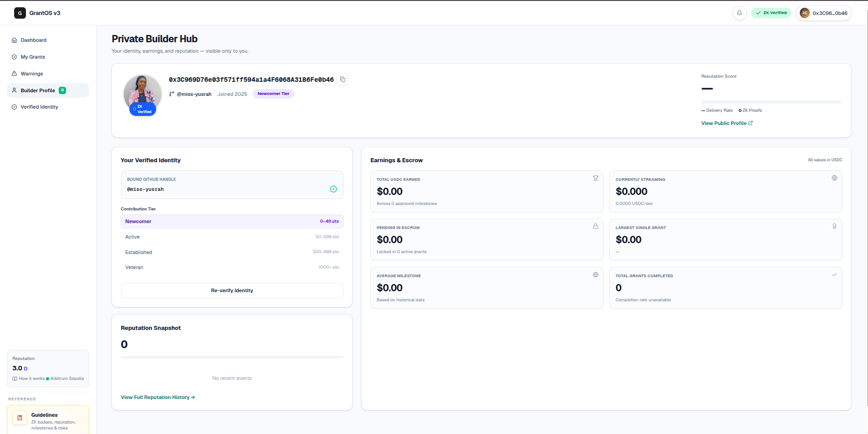Click the Guidelines book icon

pos(20,418)
